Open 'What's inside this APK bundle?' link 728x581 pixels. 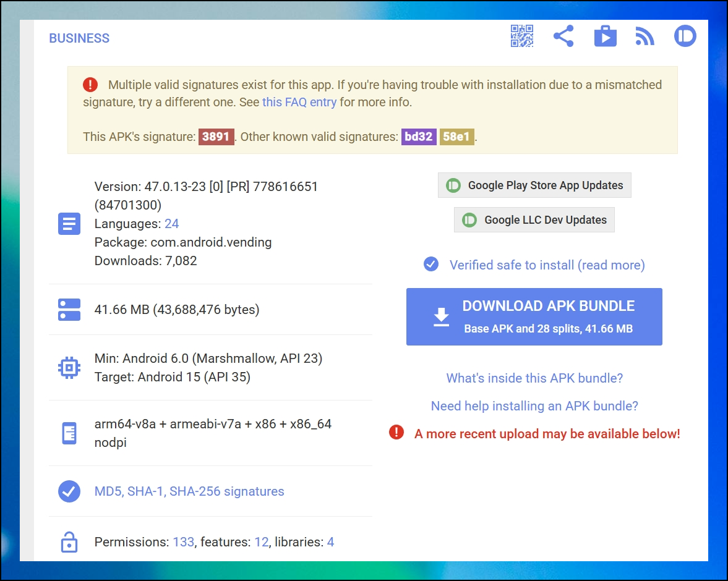click(534, 378)
